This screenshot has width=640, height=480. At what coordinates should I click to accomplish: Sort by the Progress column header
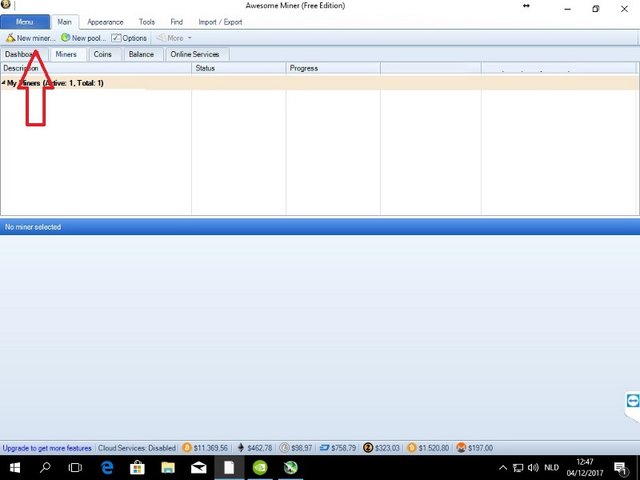(333, 68)
